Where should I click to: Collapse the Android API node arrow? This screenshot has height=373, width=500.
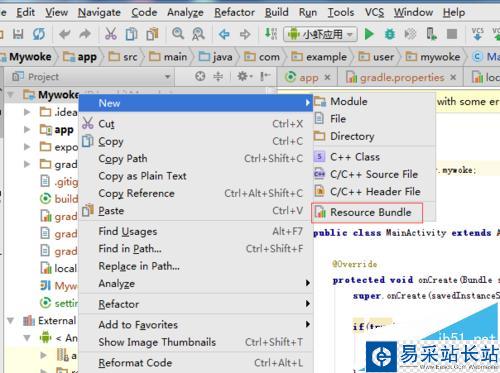click(27, 338)
